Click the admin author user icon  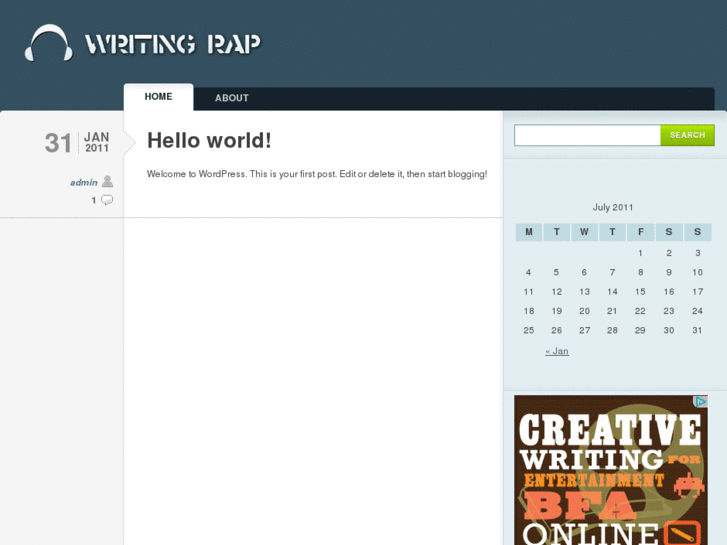coord(107,182)
